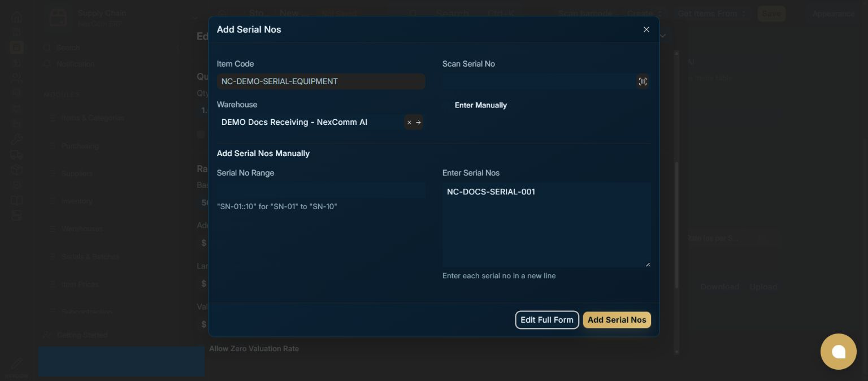868x381 pixels.
Task: Click the wrench tools icon in the left rail
Action: point(16,139)
